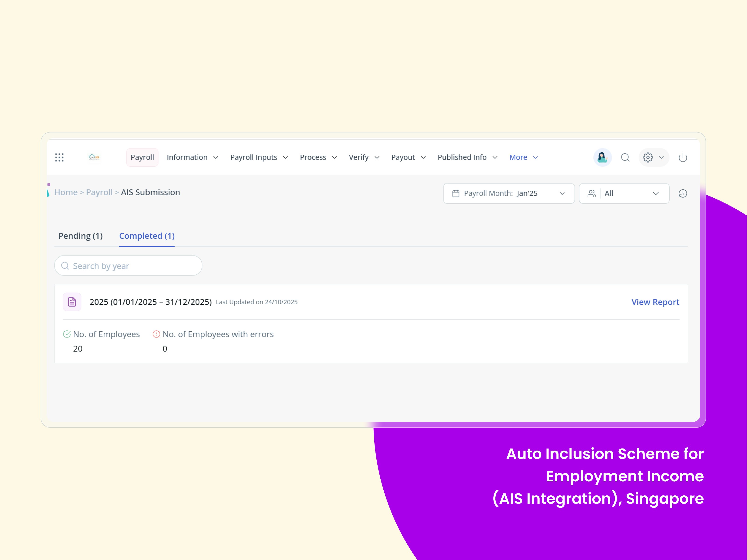
Task: Click the greytHR company logo
Action: point(94,157)
